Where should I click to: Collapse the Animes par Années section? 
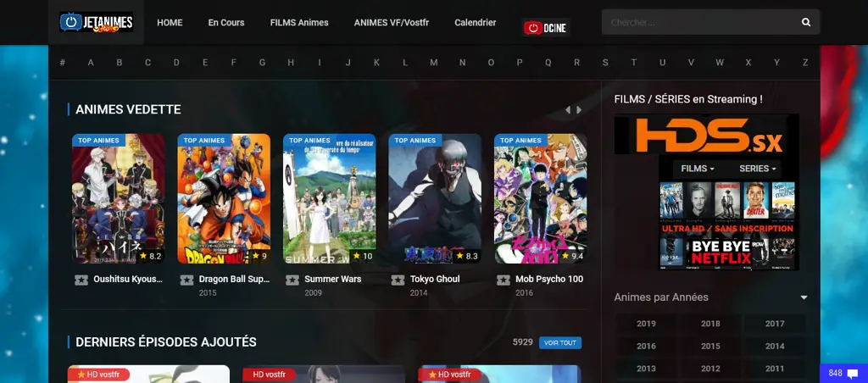tap(804, 297)
